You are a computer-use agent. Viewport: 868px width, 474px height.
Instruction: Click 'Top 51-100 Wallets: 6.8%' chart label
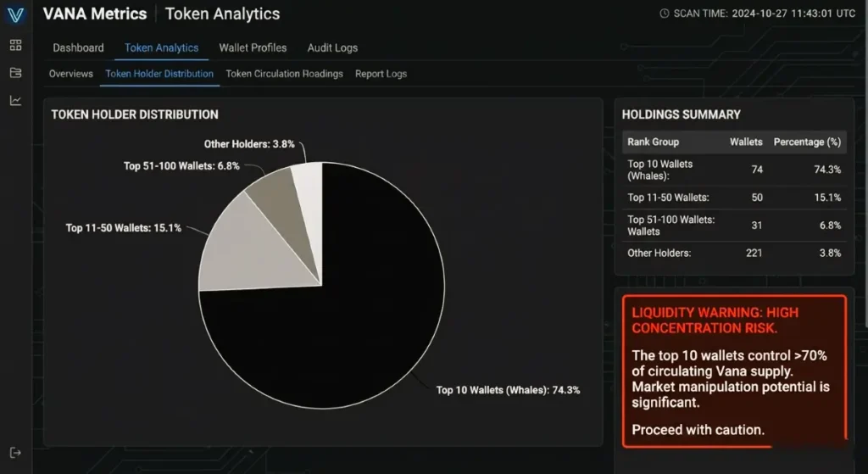click(181, 165)
